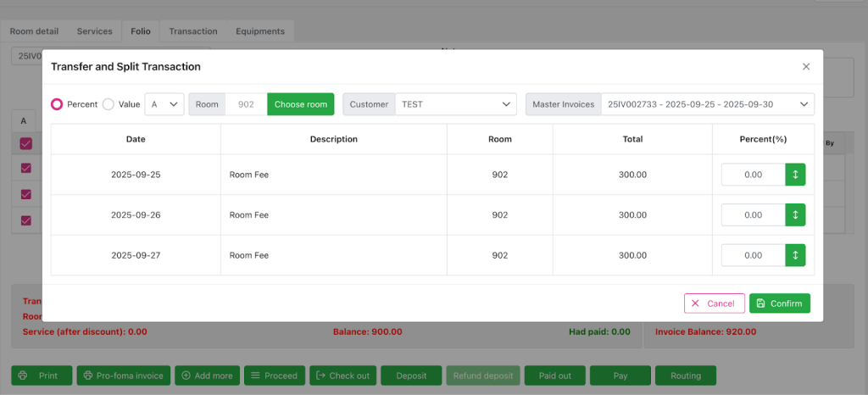Select the Percent radio button

pyautogui.click(x=57, y=104)
